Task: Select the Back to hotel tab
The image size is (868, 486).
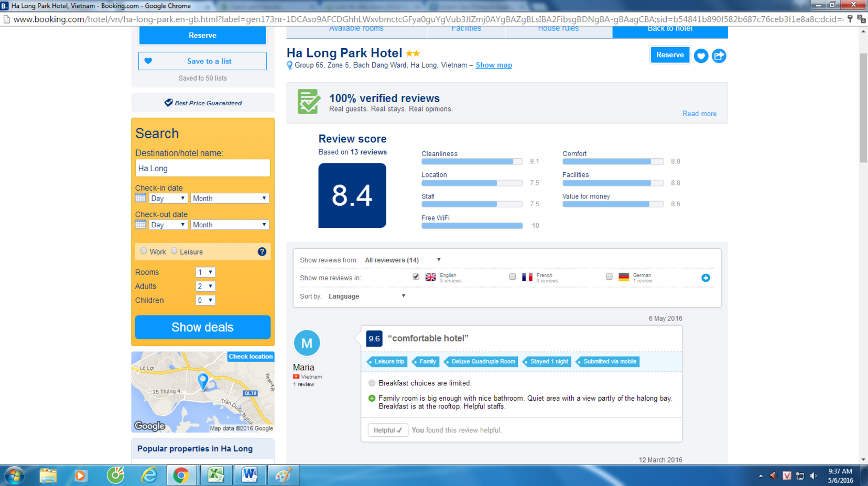Action: (670, 30)
